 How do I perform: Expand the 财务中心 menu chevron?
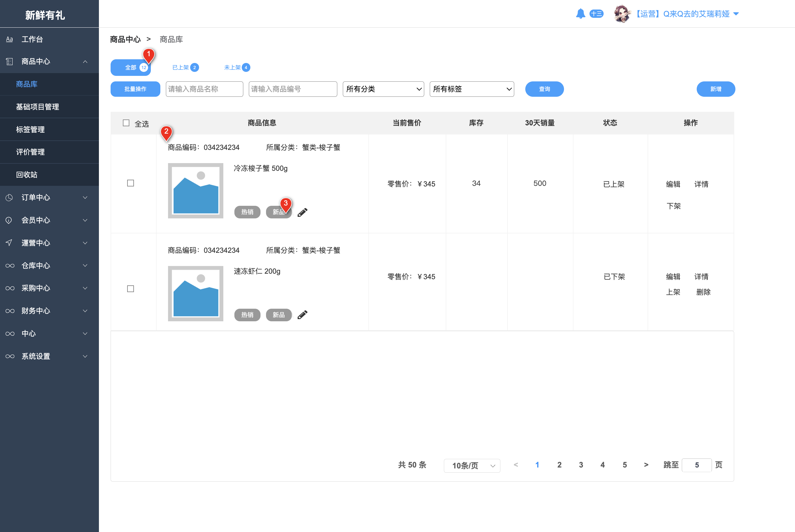tap(85, 311)
